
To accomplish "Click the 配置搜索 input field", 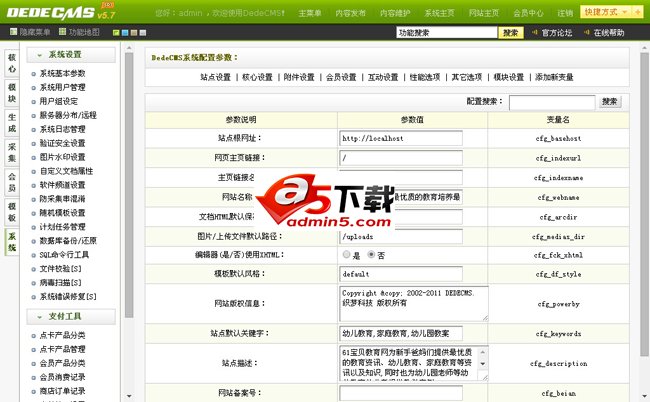I will click(x=552, y=102).
